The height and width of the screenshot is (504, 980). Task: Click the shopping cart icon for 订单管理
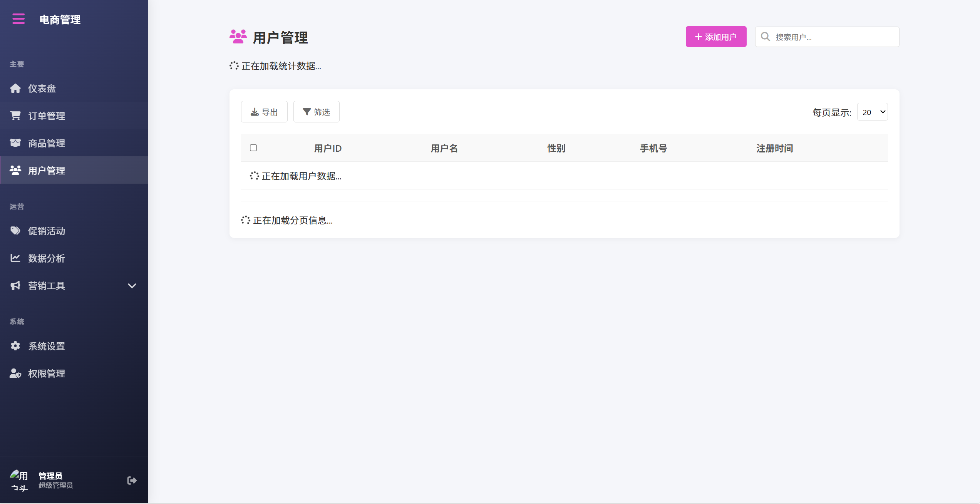pos(15,116)
